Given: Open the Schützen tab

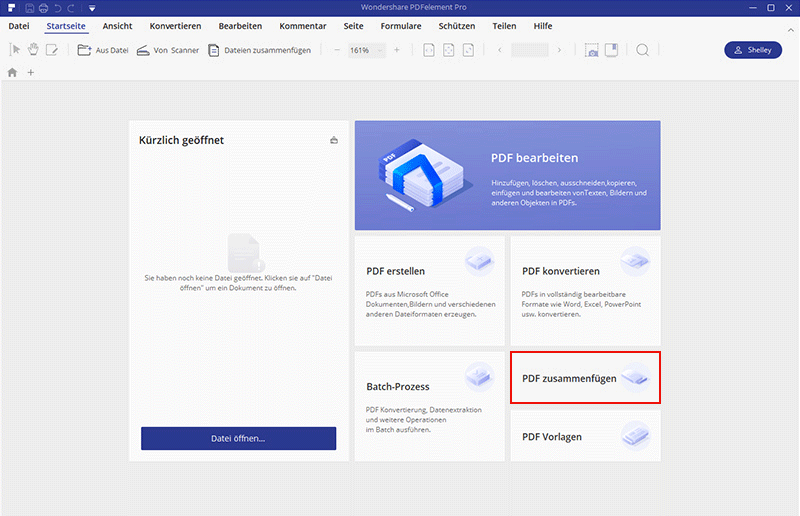Looking at the screenshot, I should (x=457, y=26).
